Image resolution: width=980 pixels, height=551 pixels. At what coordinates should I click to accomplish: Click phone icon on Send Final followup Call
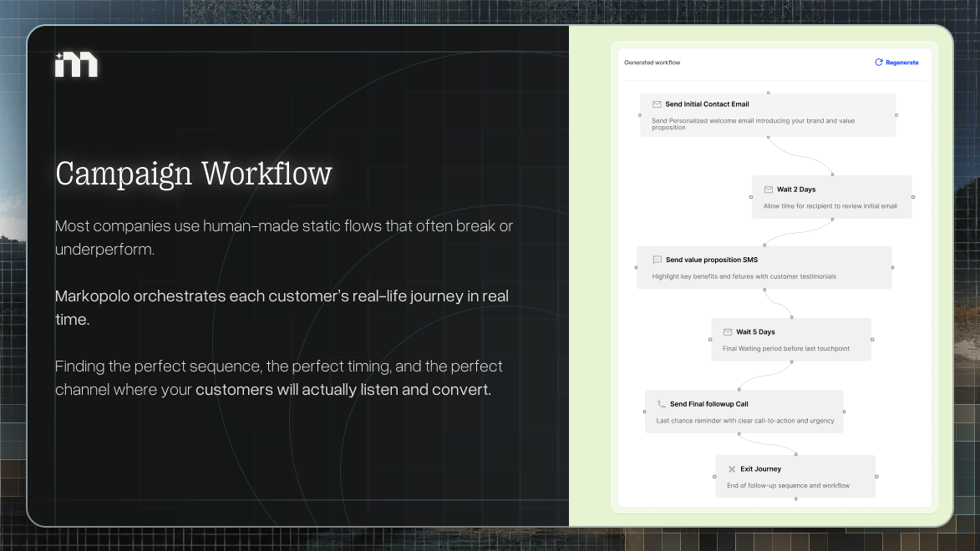661,404
